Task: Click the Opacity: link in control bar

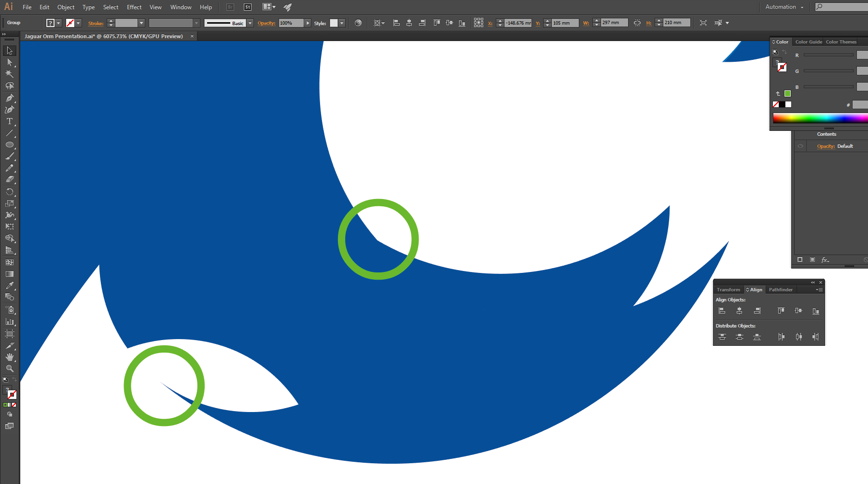Action: (266, 23)
